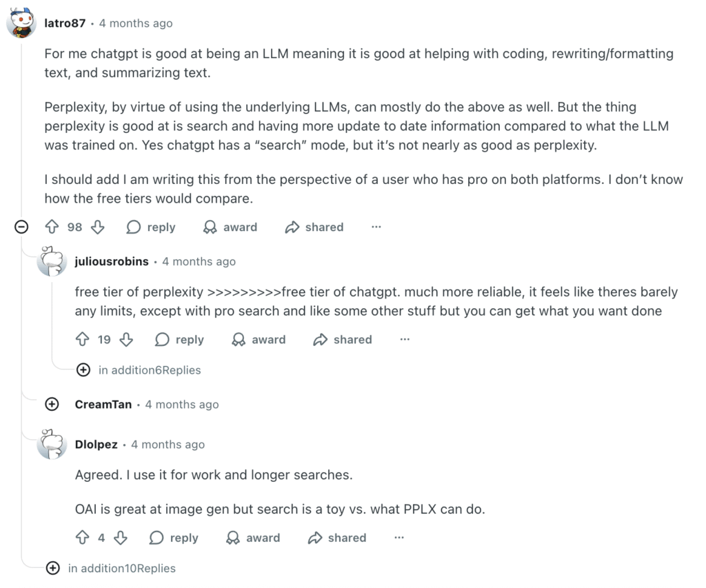Expand 10 additional replies at bottom

pos(52,569)
